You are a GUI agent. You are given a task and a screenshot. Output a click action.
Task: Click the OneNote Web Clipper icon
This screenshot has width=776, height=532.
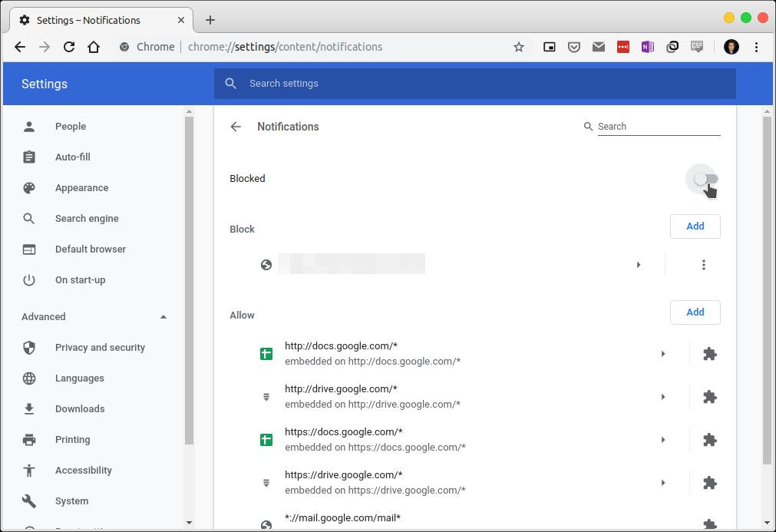[648, 47]
